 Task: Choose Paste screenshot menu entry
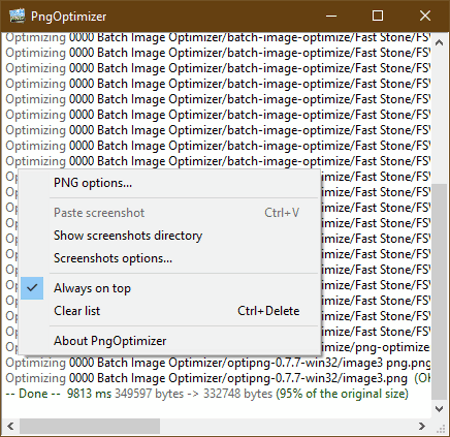[169, 213]
